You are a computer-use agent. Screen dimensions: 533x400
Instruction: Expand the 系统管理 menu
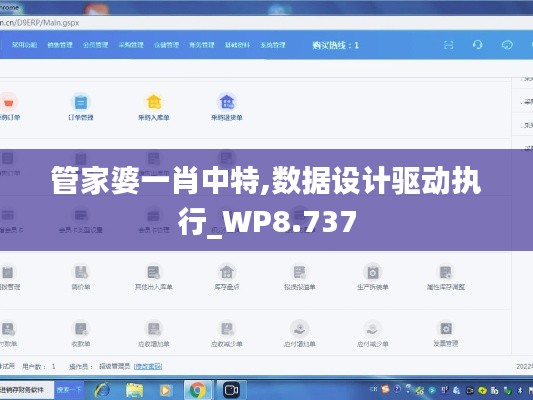[273, 45]
